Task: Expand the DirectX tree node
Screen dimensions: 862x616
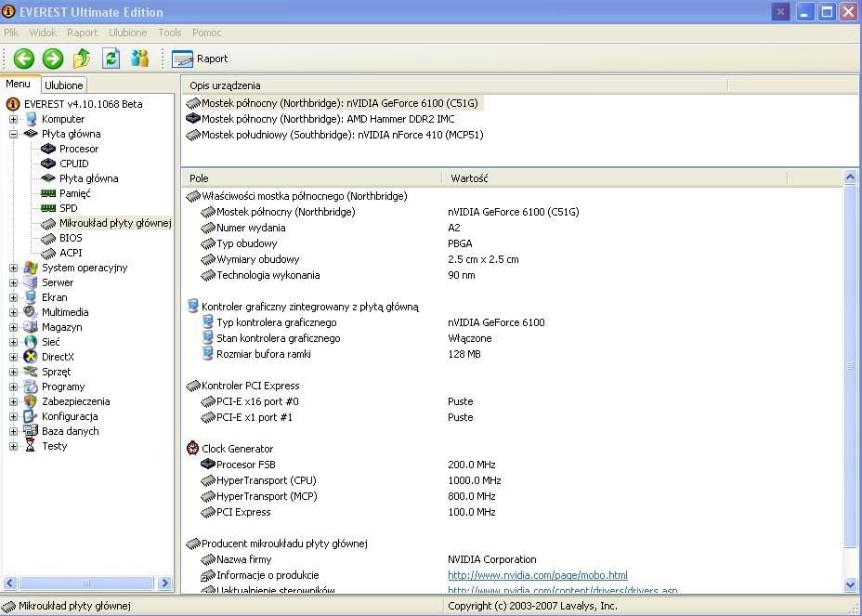Action: 13,357
